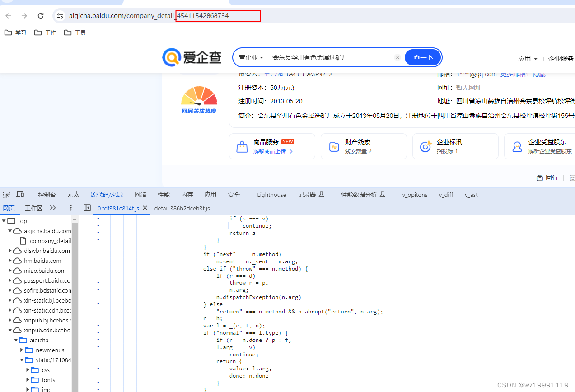The height and width of the screenshot is (392, 575).
Task: Click the URL in the address bar
Action: pyautogui.click(x=149, y=16)
